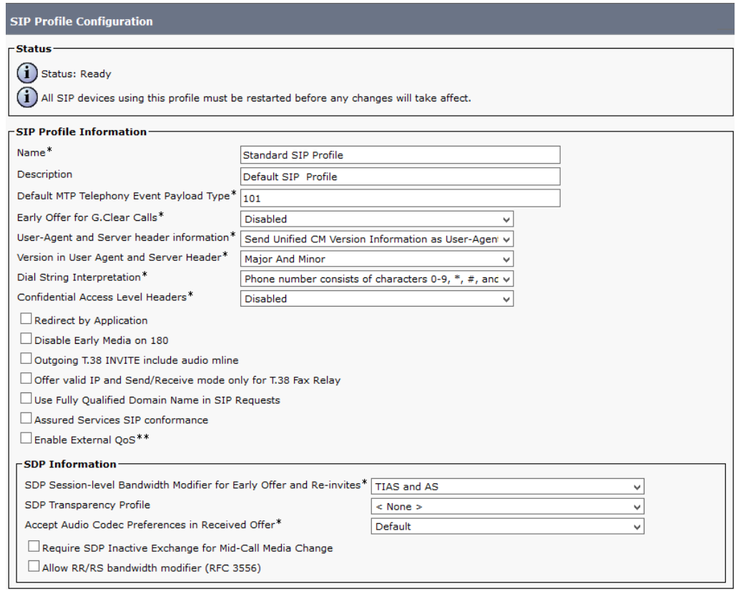Click into the Description field
This screenshot has height=599, width=736.
click(x=400, y=177)
